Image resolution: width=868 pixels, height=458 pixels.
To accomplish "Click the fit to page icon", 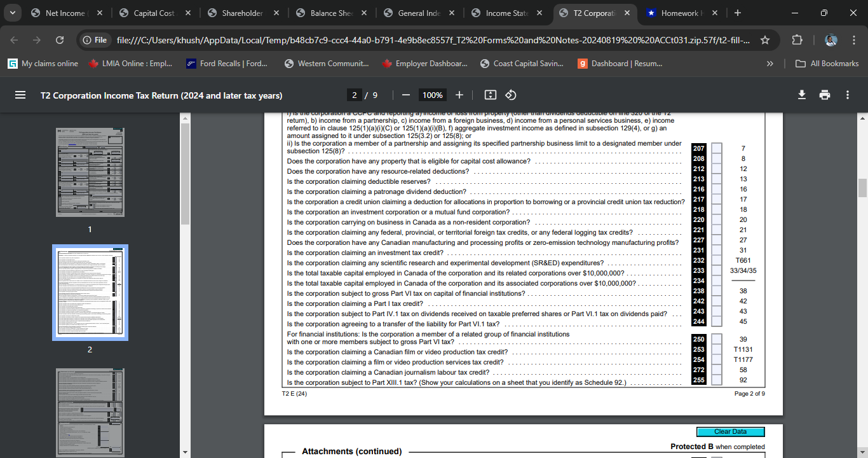I will tap(490, 95).
